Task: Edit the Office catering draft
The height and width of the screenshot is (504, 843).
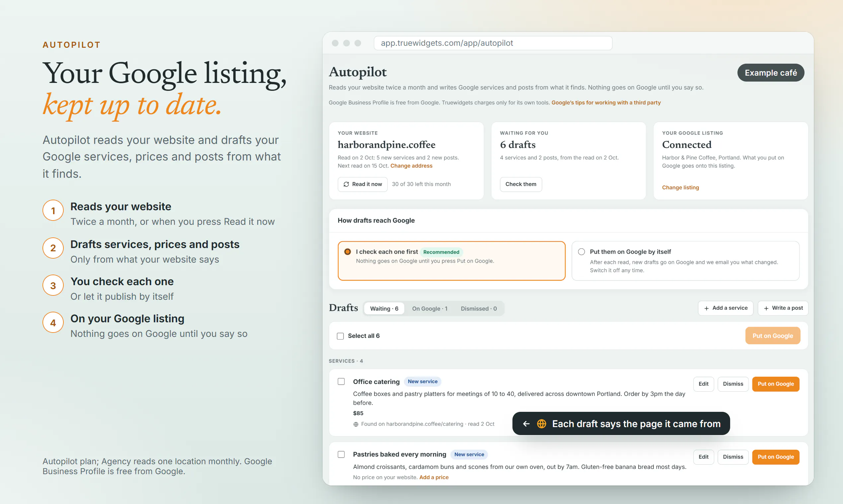Action: pyautogui.click(x=703, y=384)
